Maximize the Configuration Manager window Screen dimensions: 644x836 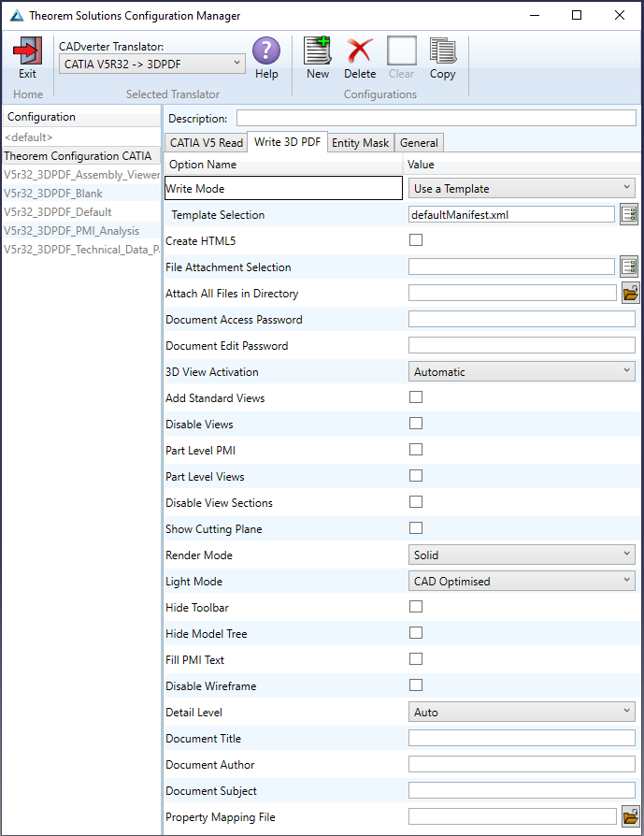[x=577, y=15]
